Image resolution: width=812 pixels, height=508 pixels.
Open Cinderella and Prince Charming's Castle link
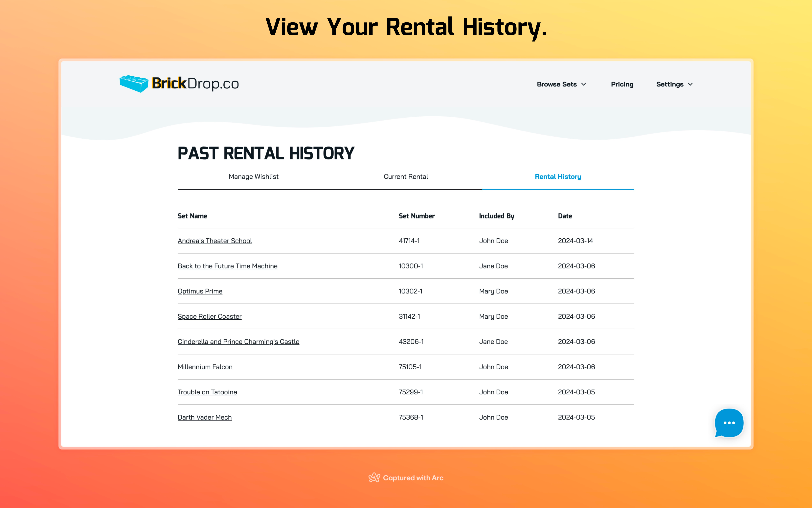[238, 342]
